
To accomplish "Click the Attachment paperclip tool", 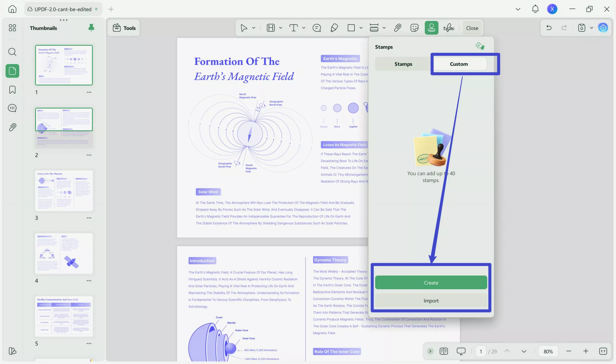I will coord(398,28).
